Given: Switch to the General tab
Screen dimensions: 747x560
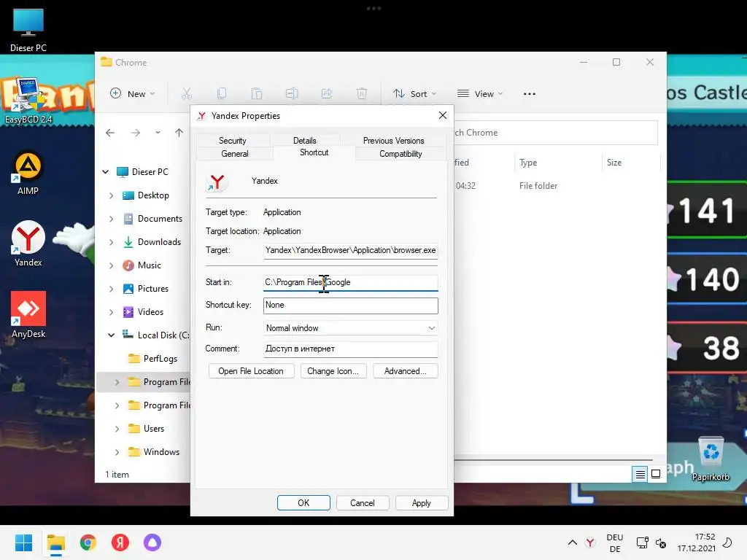Looking at the screenshot, I should point(234,153).
